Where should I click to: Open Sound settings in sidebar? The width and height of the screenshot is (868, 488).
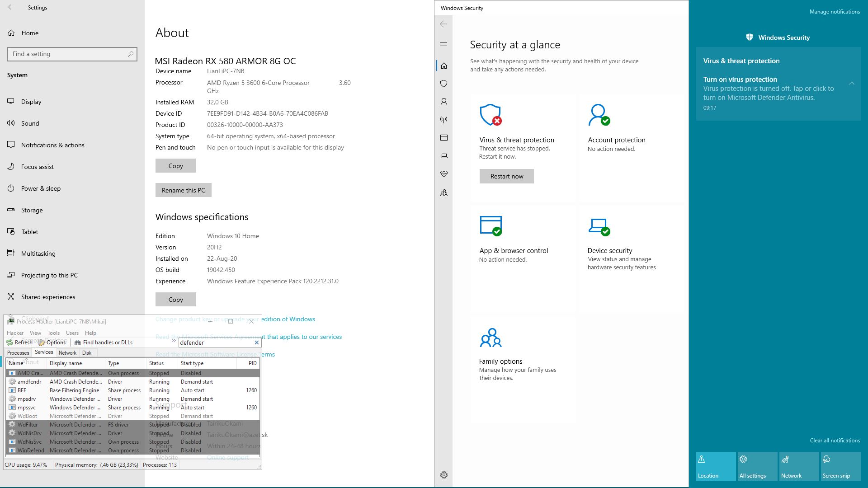point(72,123)
